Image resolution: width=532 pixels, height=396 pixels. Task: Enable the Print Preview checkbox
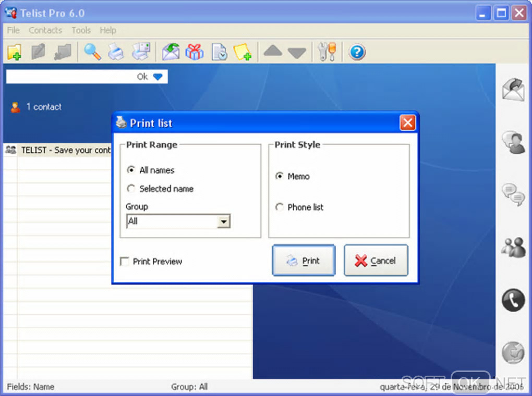tap(125, 262)
